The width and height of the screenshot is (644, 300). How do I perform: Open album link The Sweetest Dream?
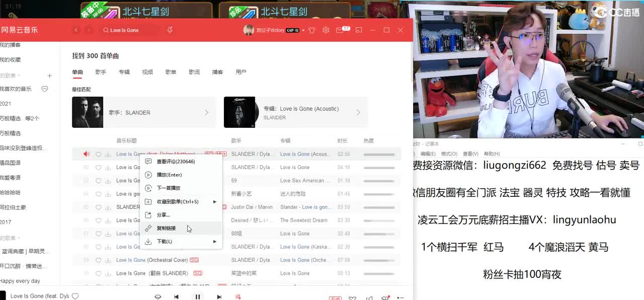pos(304,220)
